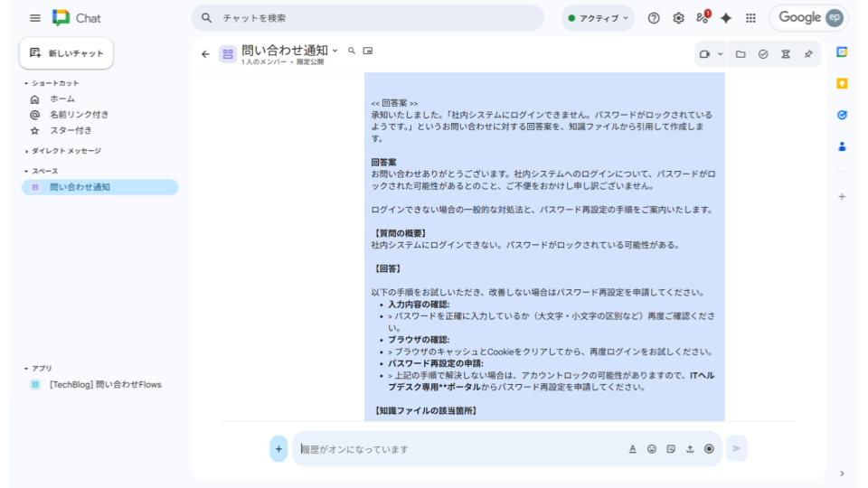
Task: Open the Gemini sparkle icon
Action: click(x=726, y=18)
